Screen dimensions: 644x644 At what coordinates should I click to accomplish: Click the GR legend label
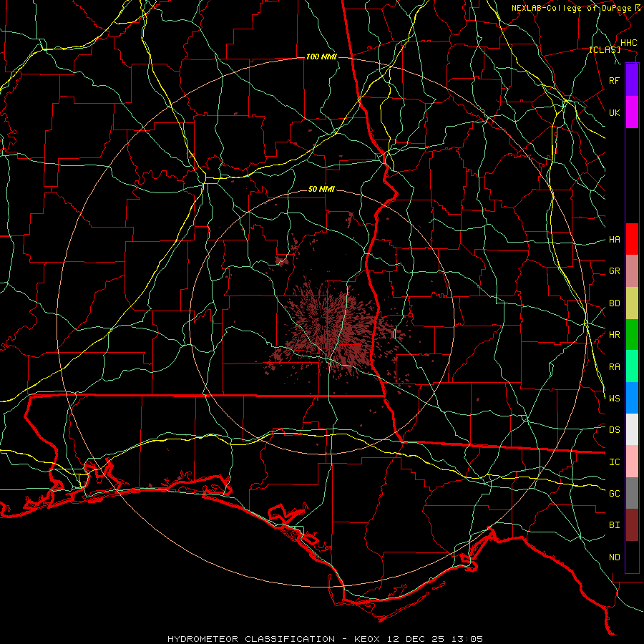[614, 271]
